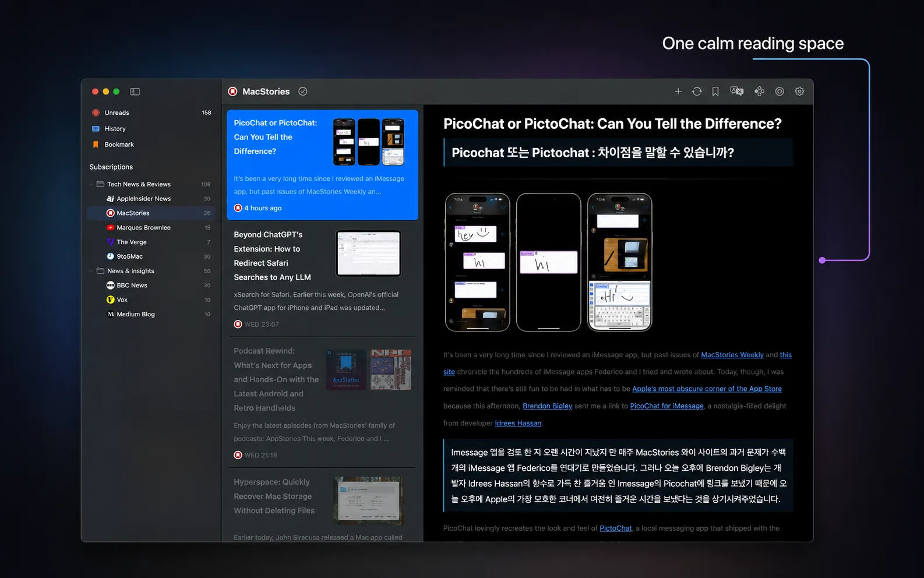The height and width of the screenshot is (578, 924).
Task: Mark all read checkmark beside MacStories
Action: [303, 91]
